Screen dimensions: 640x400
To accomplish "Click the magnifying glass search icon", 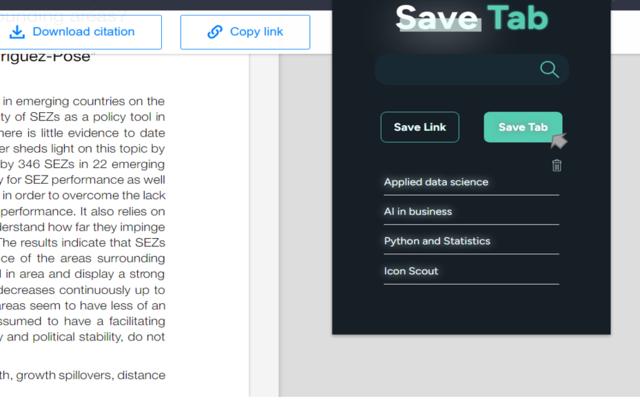I will (x=549, y=69).
